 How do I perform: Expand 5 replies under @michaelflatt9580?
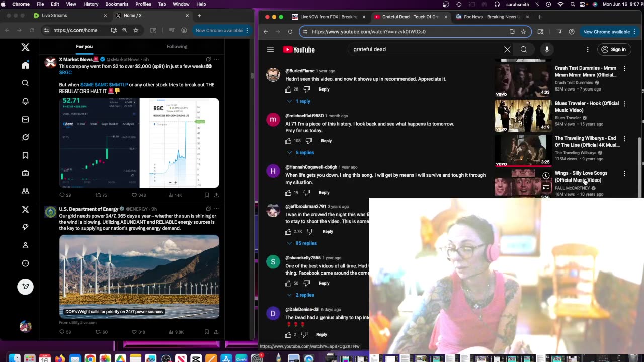pyautogui.click(x=301, y=153)
